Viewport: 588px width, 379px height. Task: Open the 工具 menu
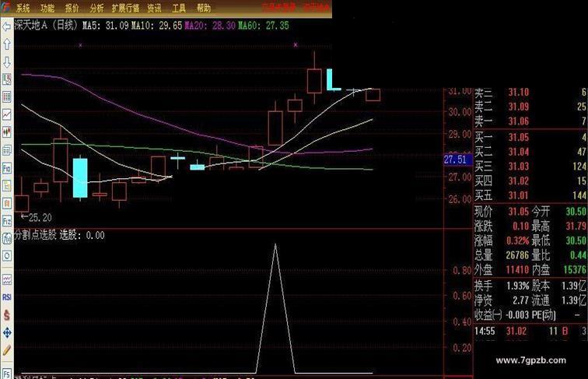(179, 8)
